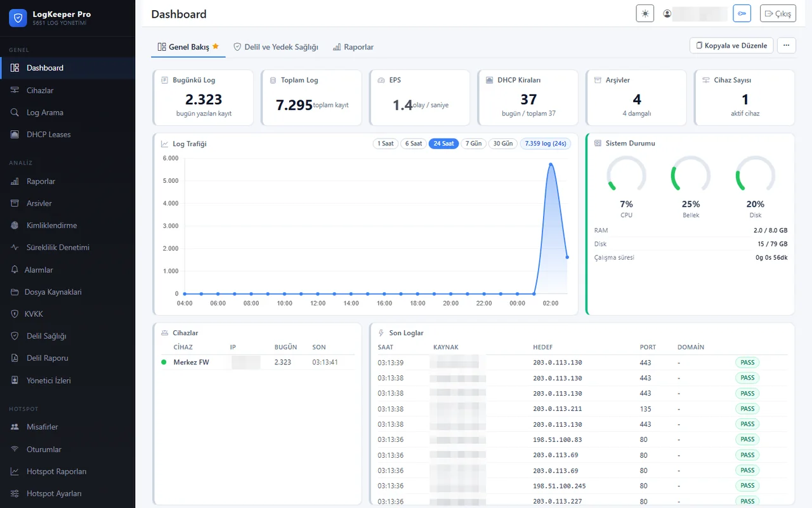The image size is (812, 508).
Task: Click the Alarmlar bell icon
Action: pyautogui.click(x=15, y=270)
